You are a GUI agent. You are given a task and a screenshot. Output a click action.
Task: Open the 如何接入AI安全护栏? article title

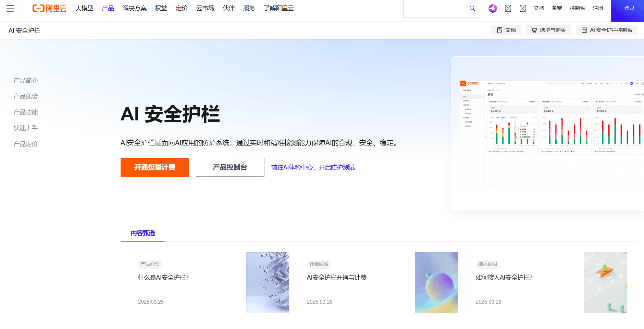coord(504,278)
